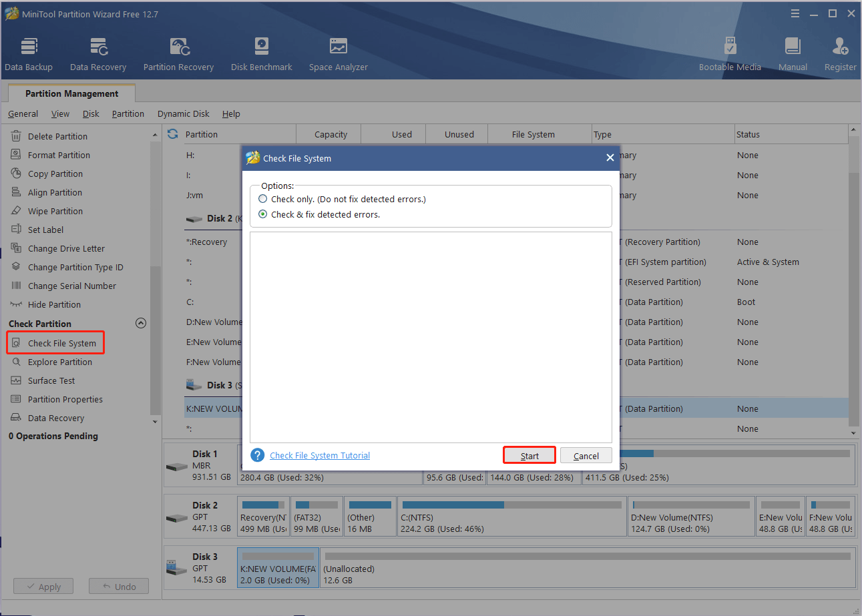Sort by File System column header
The height and width of the screenshot is (616, 862).
point(533,134)
